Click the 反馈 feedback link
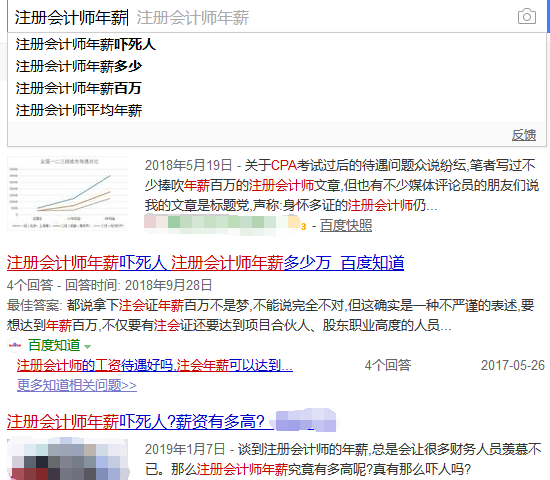550x480 pixels. click(x=524, y=135)
